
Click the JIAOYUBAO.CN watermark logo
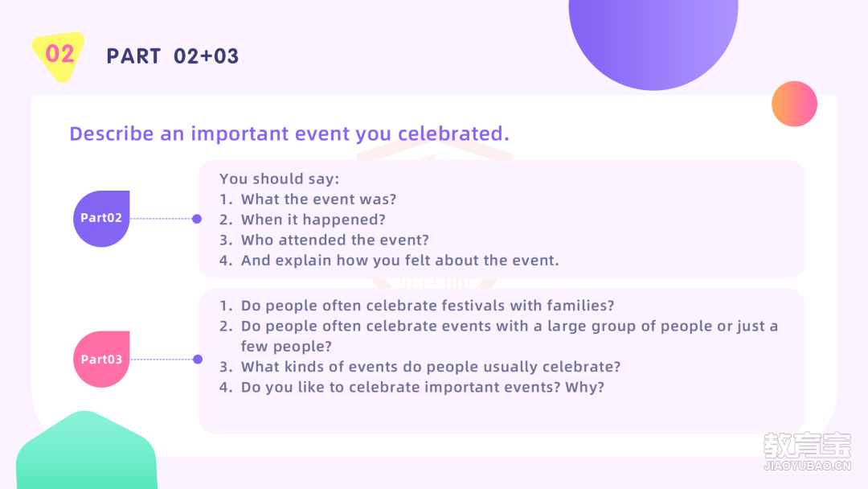coord(807,451)
